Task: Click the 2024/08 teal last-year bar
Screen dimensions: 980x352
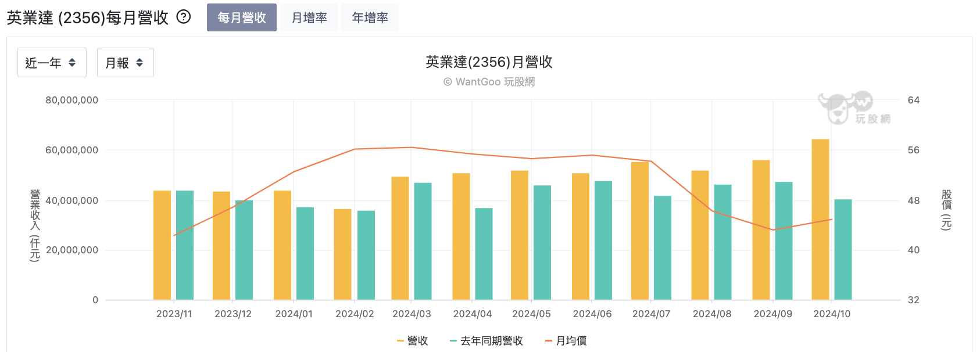Action: [x=723, y=242]
